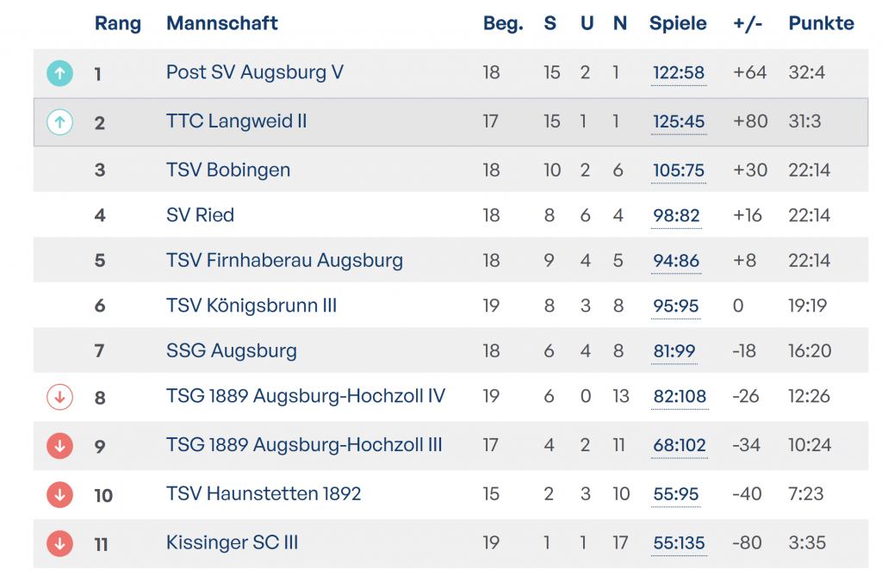Click games score 122:58 link

pyautogui.click(x=679, y=73)
